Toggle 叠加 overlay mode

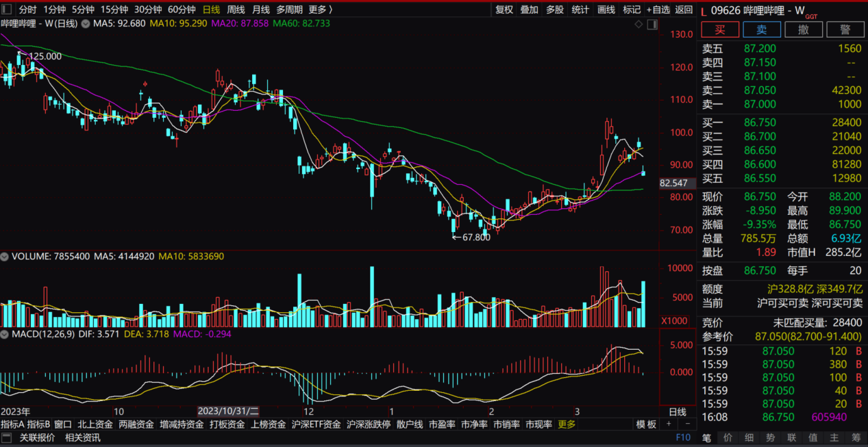point(530,10)
